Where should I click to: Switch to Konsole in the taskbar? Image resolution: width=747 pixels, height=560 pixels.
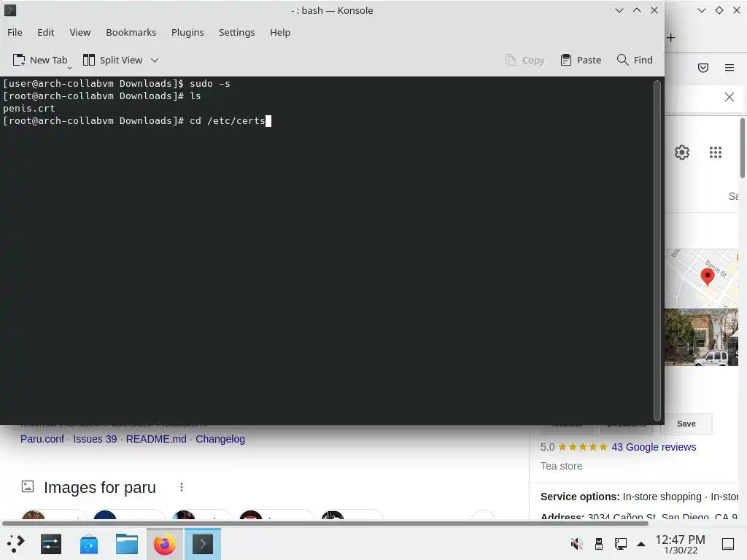tap(203, 544)
